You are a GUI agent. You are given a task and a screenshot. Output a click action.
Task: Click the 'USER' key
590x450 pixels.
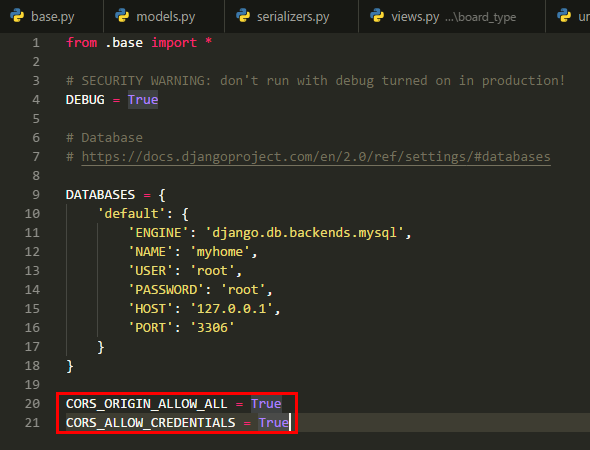tap(151, 271)
